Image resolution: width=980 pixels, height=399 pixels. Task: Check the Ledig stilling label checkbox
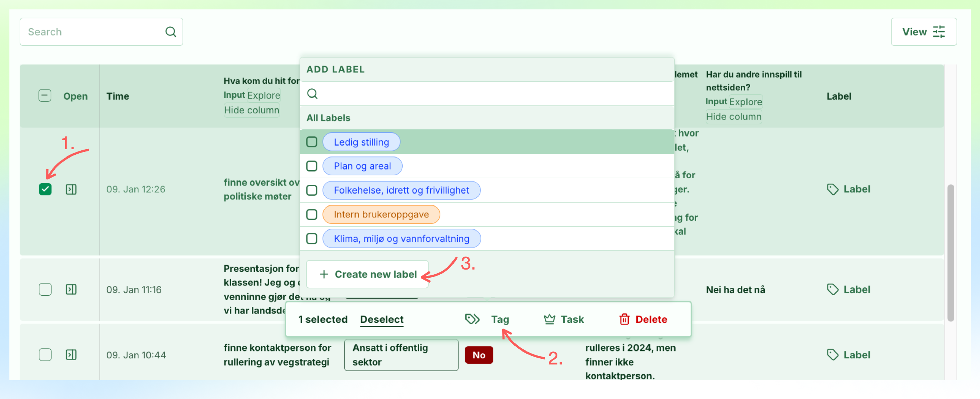coord(312,142)
